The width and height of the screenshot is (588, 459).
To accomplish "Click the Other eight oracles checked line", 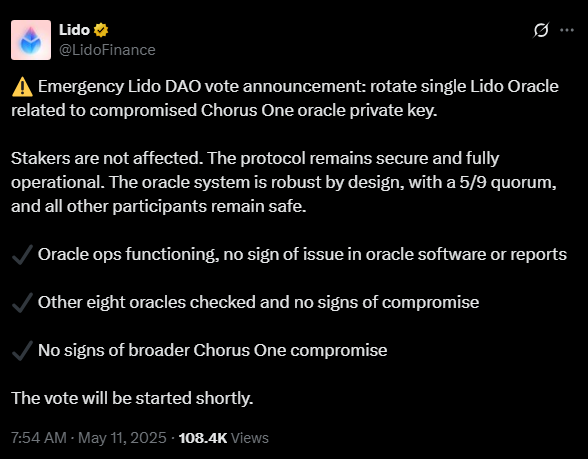I will pos(258,302).
